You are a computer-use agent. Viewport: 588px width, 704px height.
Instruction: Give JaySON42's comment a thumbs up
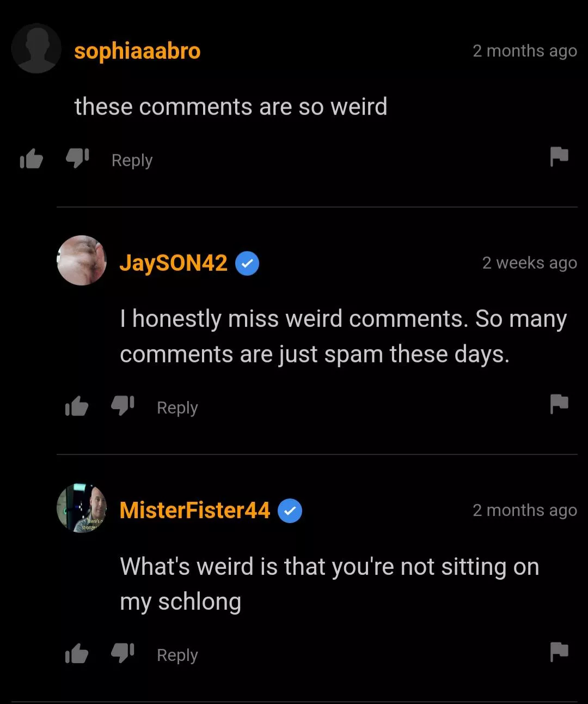(76, 406)
